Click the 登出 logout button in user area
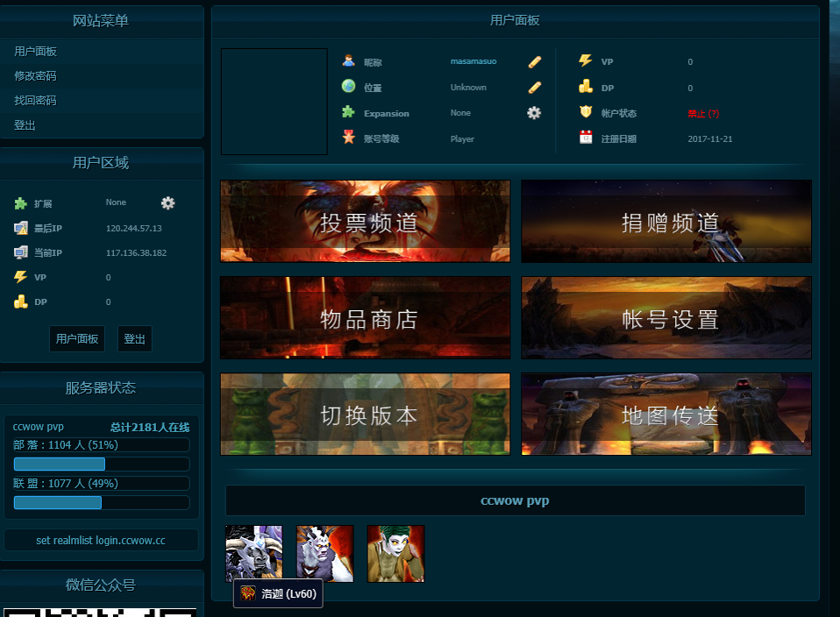This screenshot has height=617, width=840. 134,338
